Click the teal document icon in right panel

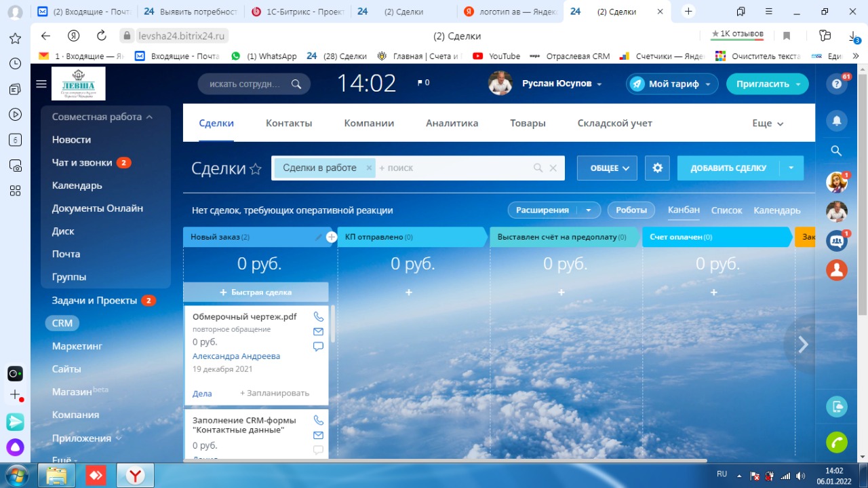point(837,407)
